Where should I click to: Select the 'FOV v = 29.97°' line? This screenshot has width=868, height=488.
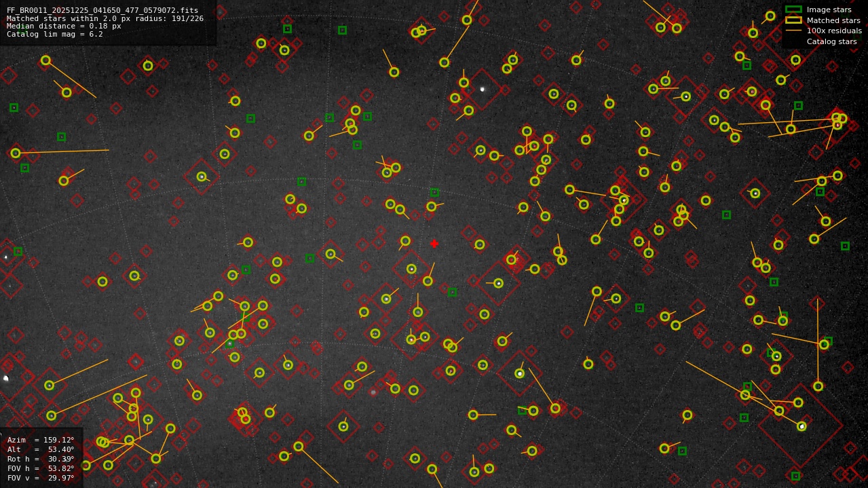[41, 478]
